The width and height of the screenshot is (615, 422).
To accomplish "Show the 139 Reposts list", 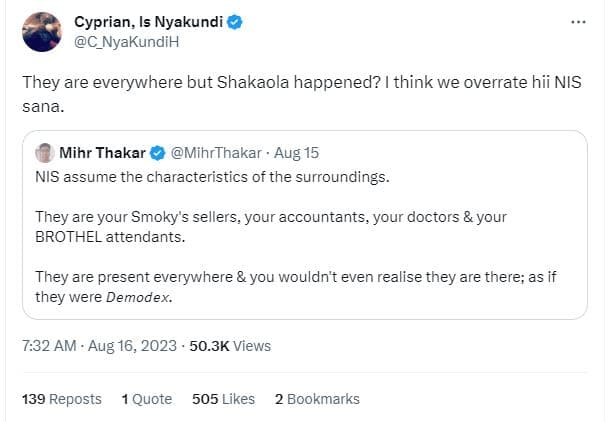I will pyautogui.click(x=62, y=398).
